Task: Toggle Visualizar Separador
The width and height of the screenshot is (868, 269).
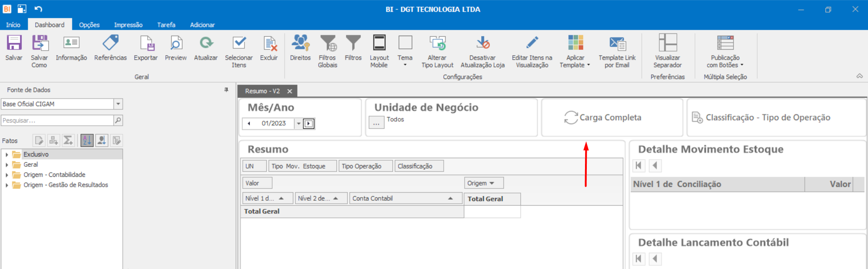Action: 667,51
